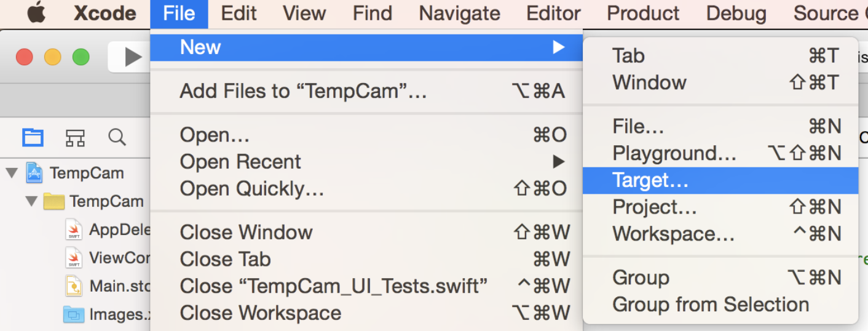Click the Workspace… menu entry
This screenshot has height=331, width=868.
click(720, 234)
